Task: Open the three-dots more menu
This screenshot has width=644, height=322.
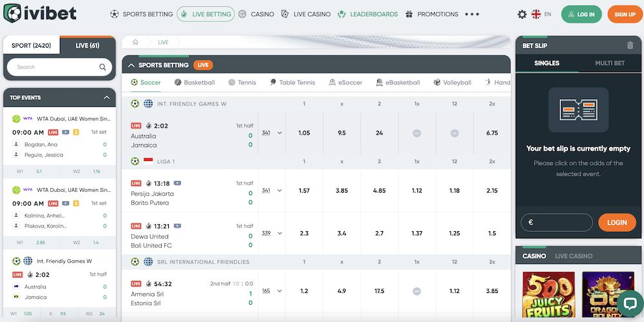Action: (x=472, y=14)
